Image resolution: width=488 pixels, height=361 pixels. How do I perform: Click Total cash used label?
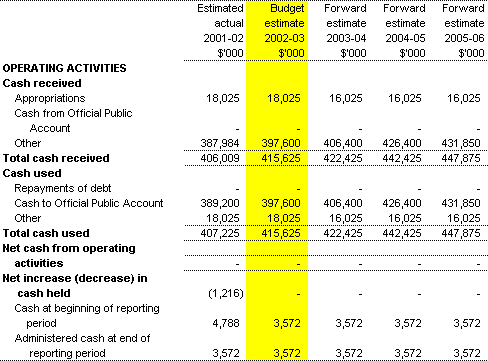[x=46, y=233]
